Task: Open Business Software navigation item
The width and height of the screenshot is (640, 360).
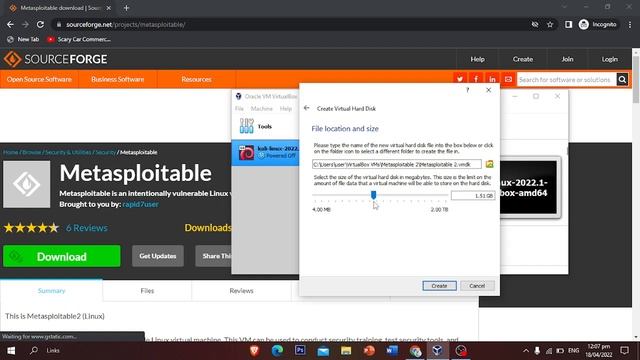Action: (118, 79)
